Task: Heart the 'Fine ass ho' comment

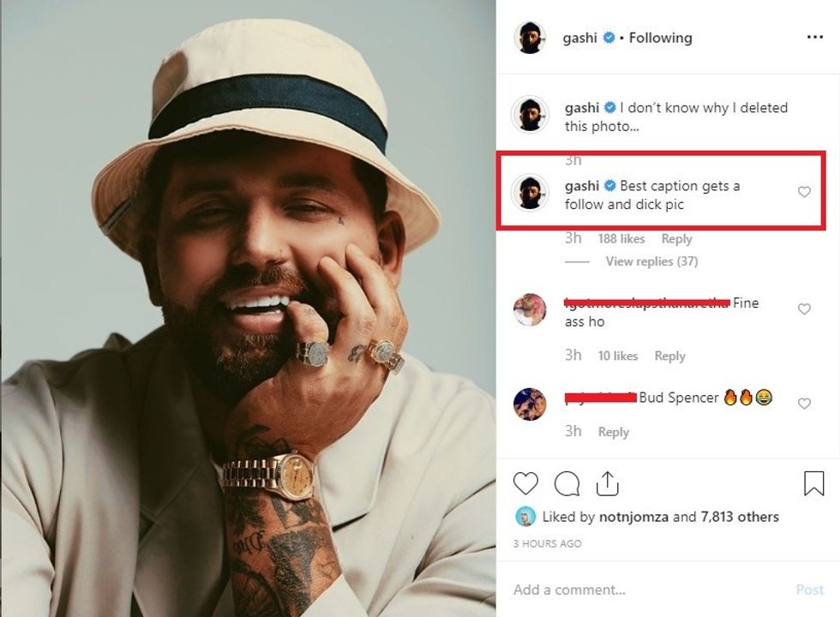Action: [x=804, y=308]
